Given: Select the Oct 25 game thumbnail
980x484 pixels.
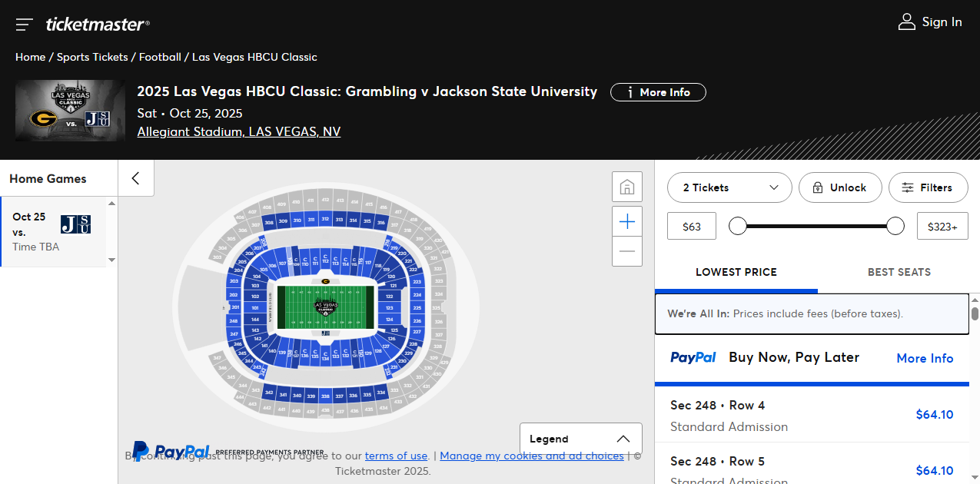Looking at the screenshot, I should (x=75, y=224).
